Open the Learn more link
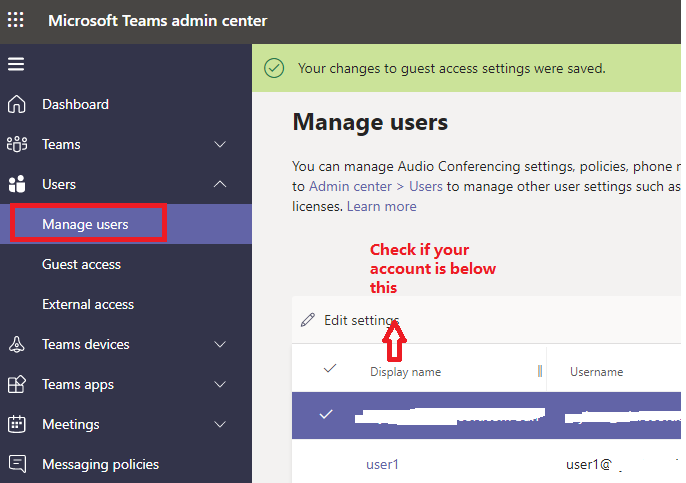The height and width of the screenshot is (483, 686). click(382, 206)
